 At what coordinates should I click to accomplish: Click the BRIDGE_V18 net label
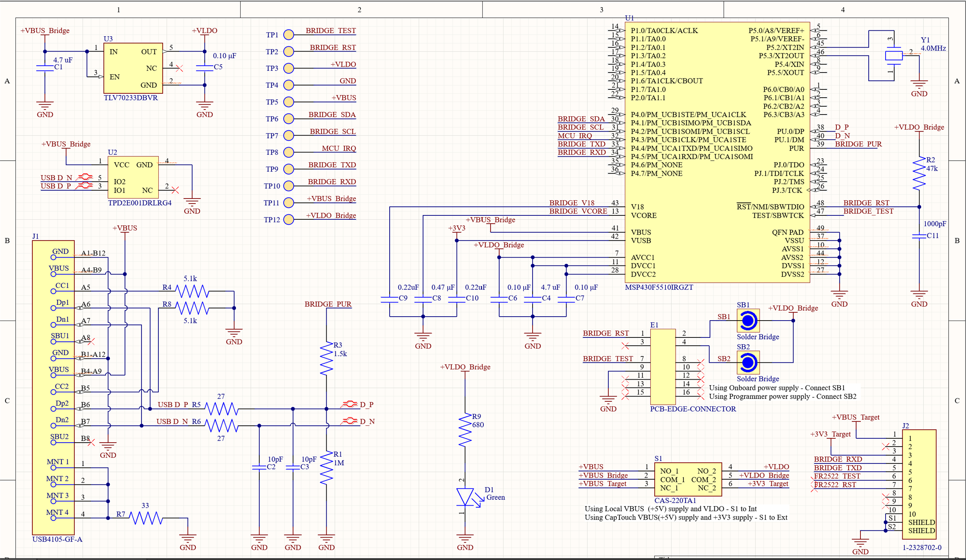coord(572,203)
